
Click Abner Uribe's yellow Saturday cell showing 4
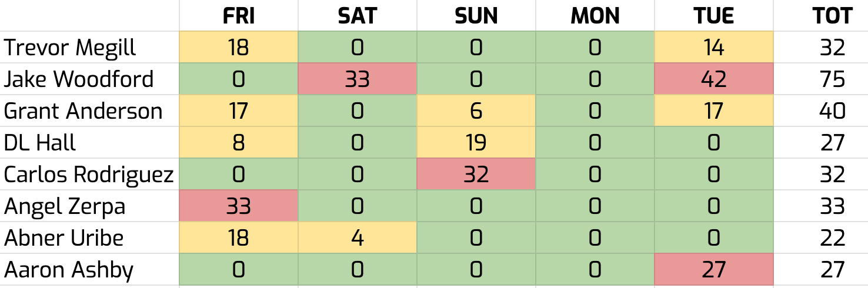pyautogui.click(x=357, y=238)
